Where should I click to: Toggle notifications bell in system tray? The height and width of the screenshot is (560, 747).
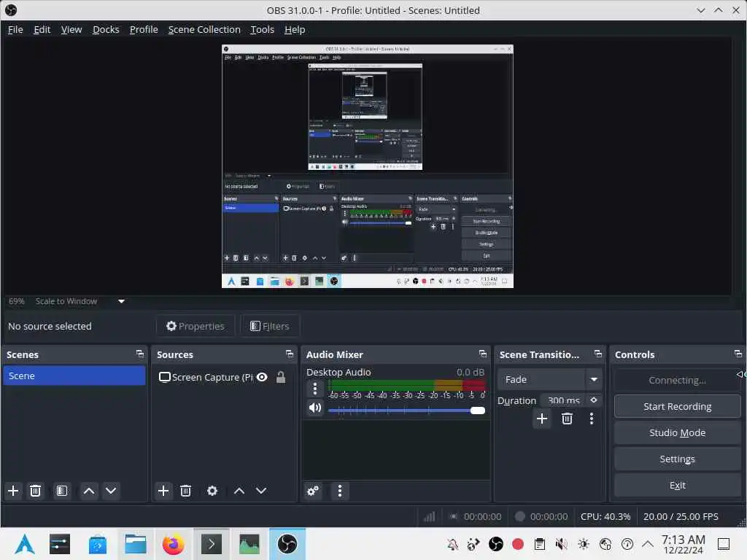452,544
